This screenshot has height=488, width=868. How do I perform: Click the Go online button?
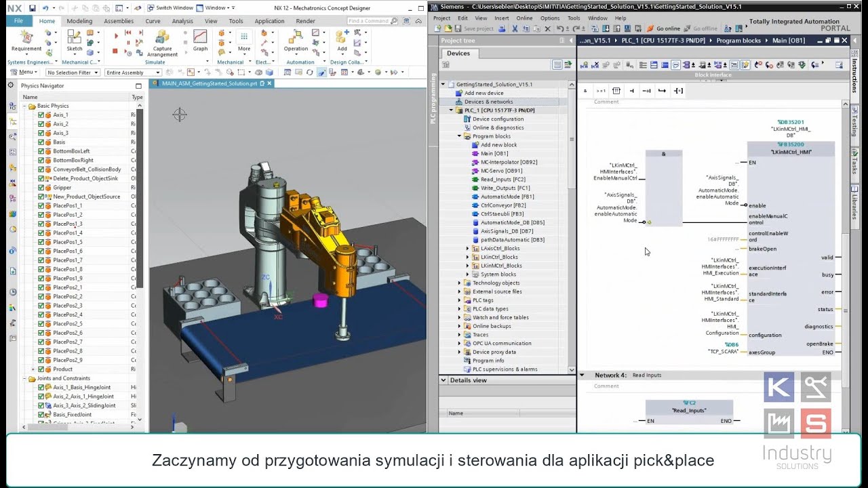663,28
